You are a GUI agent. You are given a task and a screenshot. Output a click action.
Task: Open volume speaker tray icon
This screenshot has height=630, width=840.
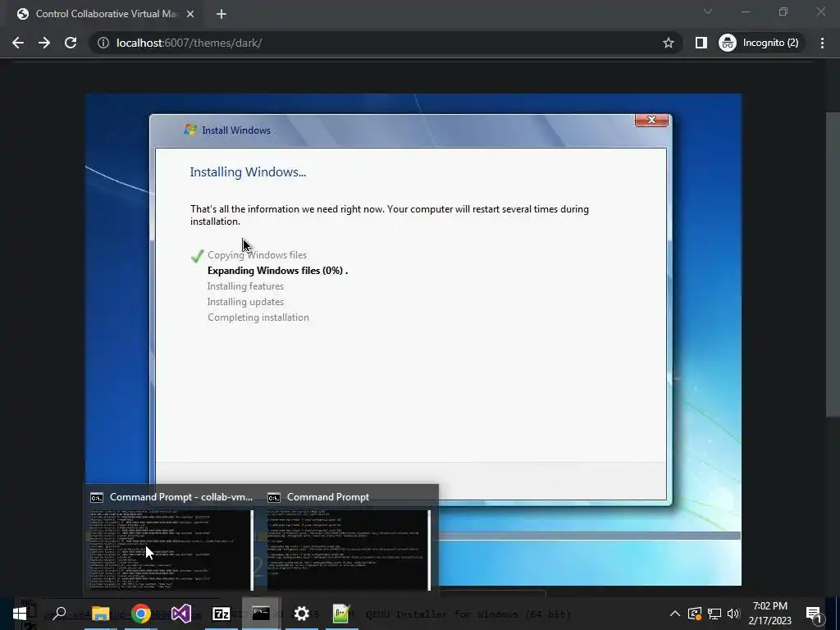tap(733, 614)
